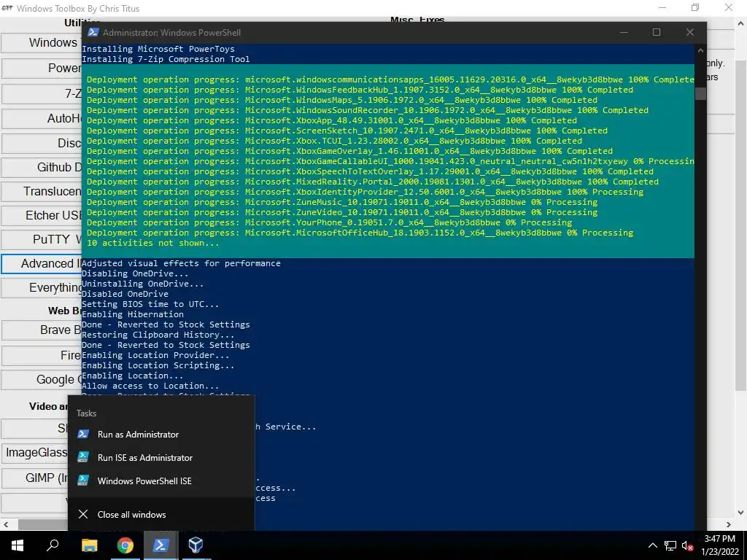Click the Everything button in Toolbox
The width and height of the screenshot is (747, 560).
click(42, 288)
